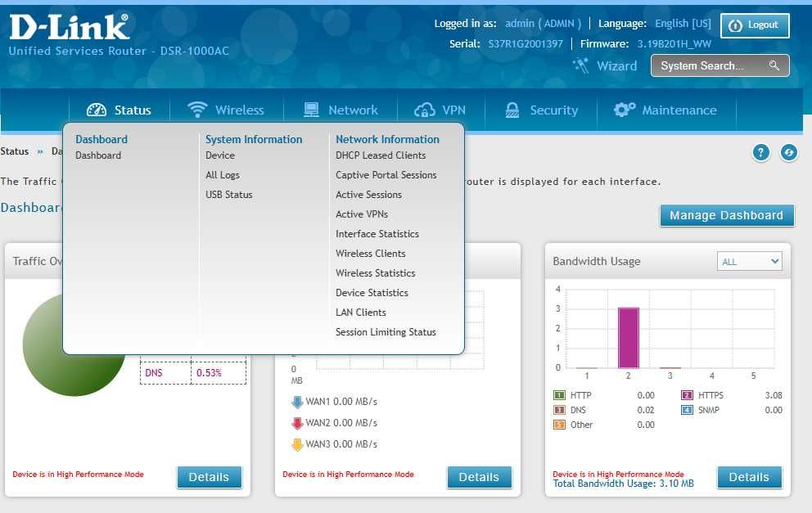The height and width of the screenshot is (513, 812).
Task: Click the Network Information column heading
Action: tap(387, 139)
